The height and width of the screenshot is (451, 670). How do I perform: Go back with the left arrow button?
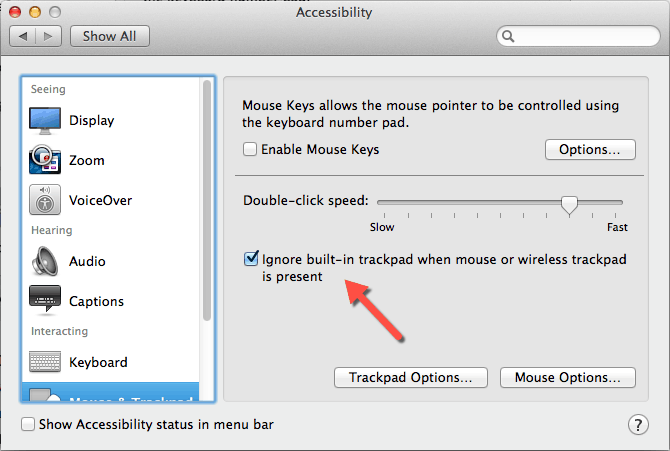pos(23,36)
